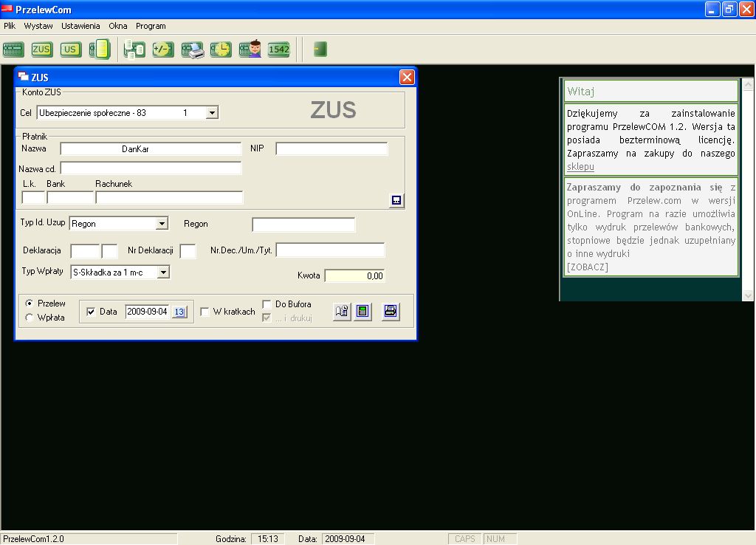The image size is (756, 545).
Task: Click the PrzelewCom1.2.0 status bar text
Action: pos(33,539)
